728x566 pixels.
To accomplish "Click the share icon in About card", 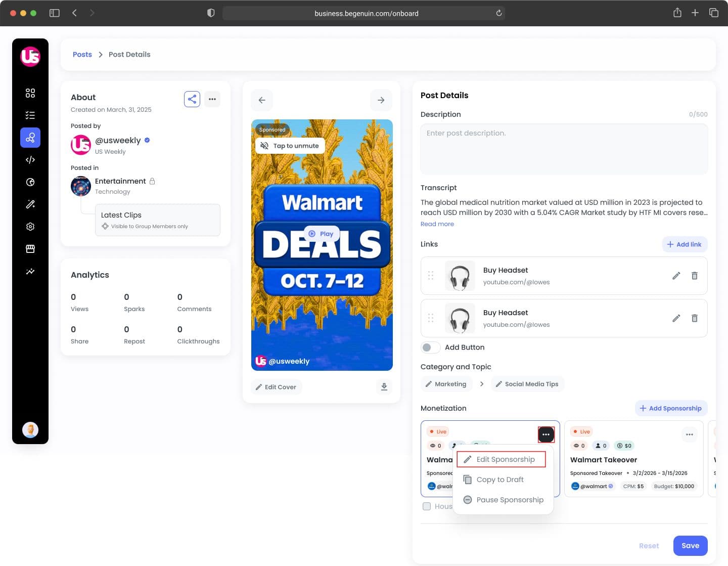I will point(192,99).
